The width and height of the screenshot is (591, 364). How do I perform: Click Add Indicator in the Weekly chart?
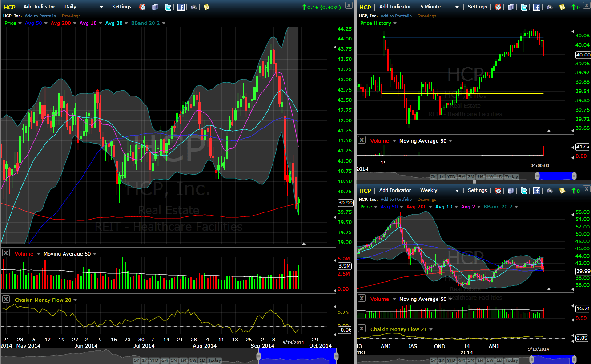pyautogui.click(x=395, y=191)
